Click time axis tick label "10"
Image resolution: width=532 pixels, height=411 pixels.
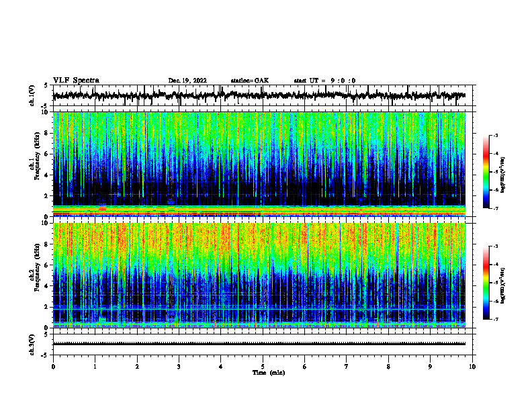pos(472,367)
